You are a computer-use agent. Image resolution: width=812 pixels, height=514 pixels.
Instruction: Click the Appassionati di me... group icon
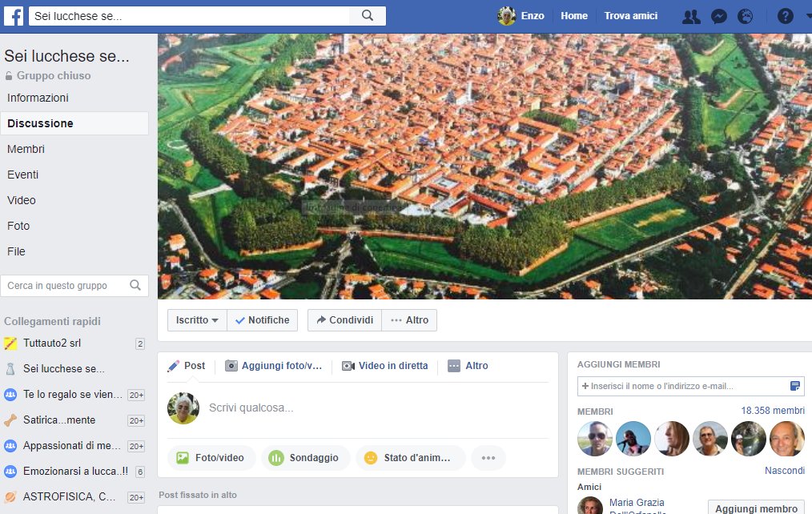point(10,446)
